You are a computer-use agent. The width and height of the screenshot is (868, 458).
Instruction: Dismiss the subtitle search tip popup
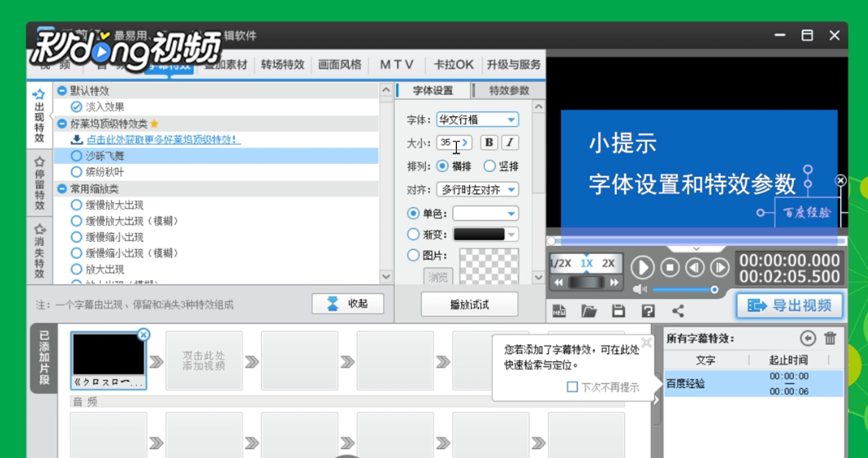(x=646, y=342)
